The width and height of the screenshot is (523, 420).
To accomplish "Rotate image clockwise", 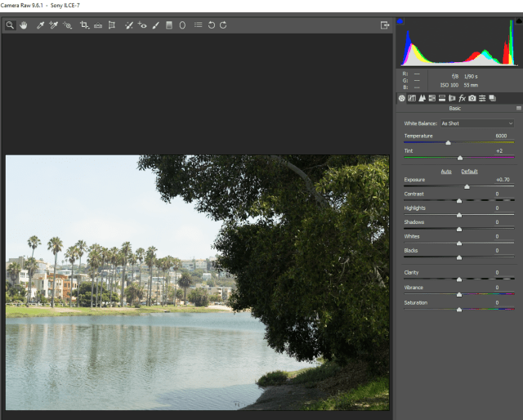I will point(223,25).
